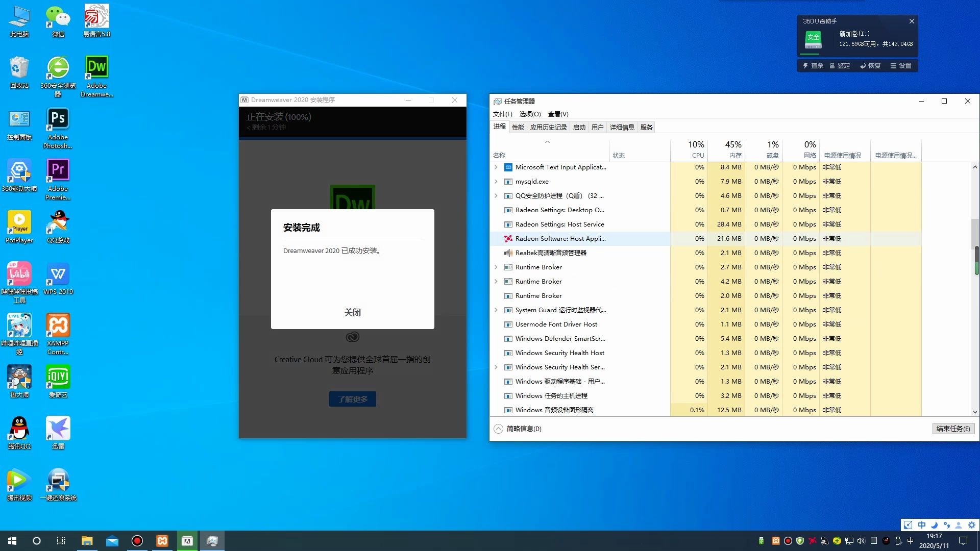
Task: Select the 腾讯QQ desktop icon
Action: 19,434
